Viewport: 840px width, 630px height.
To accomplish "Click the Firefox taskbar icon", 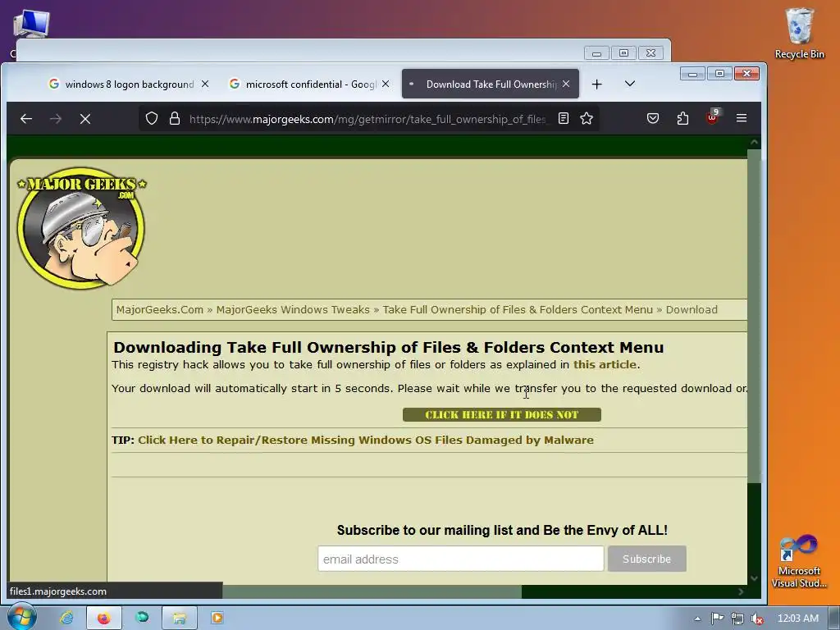I will (x=104, y=619).
